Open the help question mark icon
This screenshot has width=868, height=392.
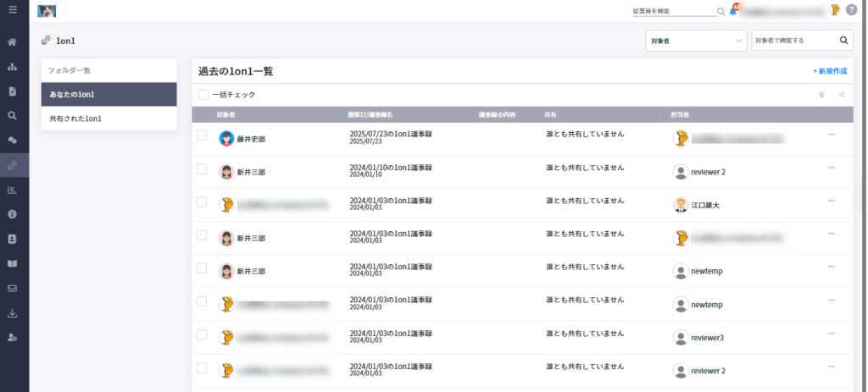click(x=851, y=10)
